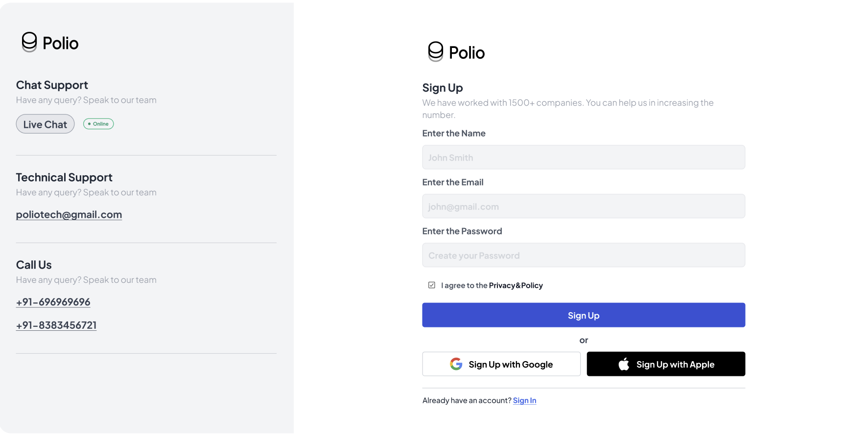The image size is (868, 437).
Task: Open the Sign In link
Action: [524, 400]
